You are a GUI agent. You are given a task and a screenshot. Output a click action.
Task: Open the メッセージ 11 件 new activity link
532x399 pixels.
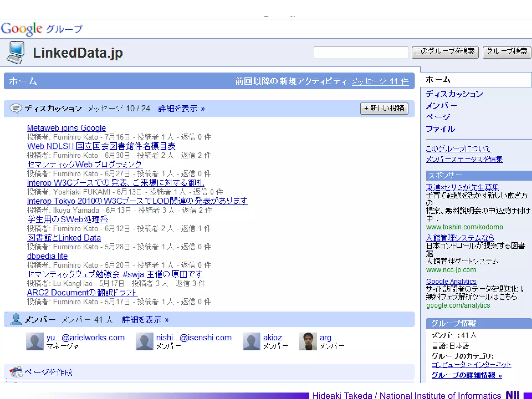pos(380,81)
